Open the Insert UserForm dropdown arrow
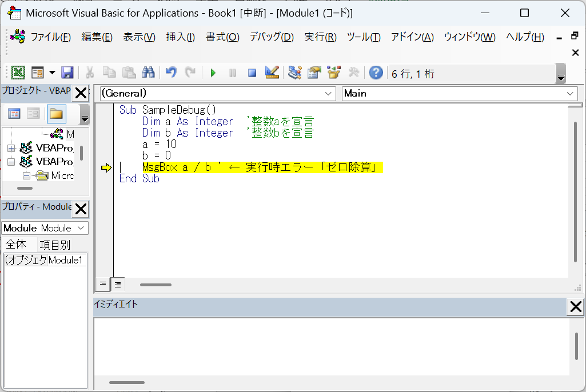 click(52, 73)
